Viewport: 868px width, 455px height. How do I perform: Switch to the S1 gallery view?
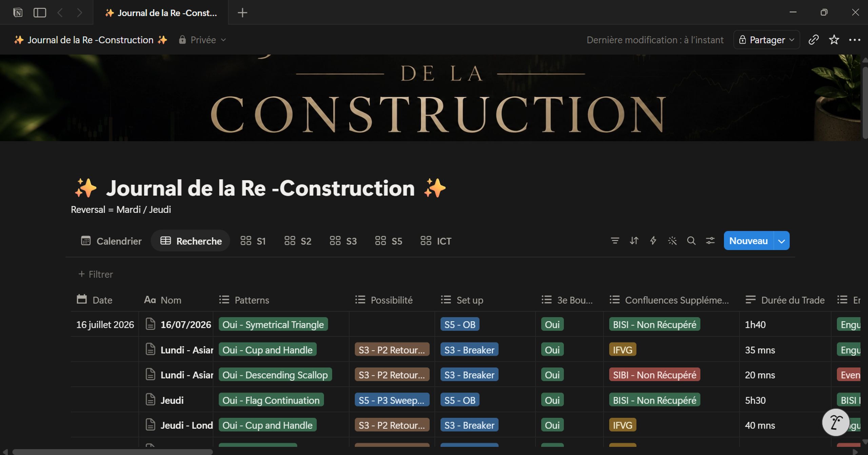pos(253,241)
